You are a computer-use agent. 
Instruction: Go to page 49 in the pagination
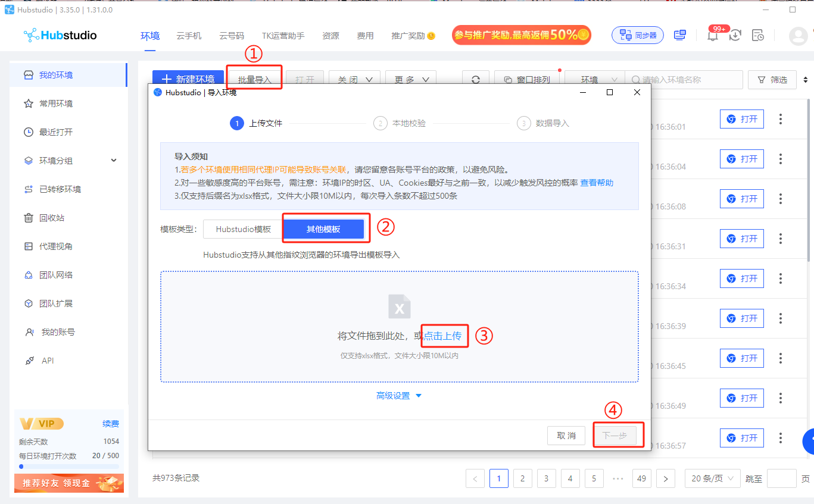click(x=641, y=478)
